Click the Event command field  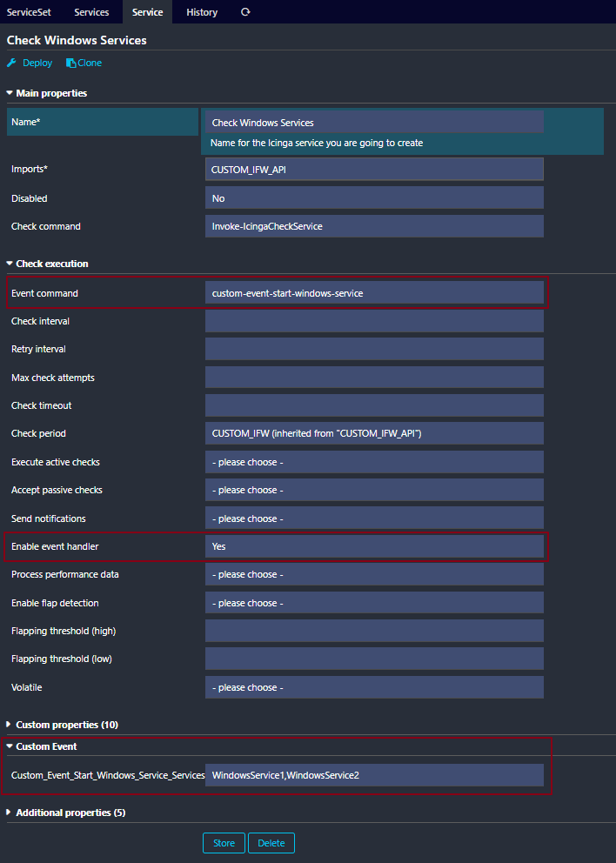(x=374, y=293)
